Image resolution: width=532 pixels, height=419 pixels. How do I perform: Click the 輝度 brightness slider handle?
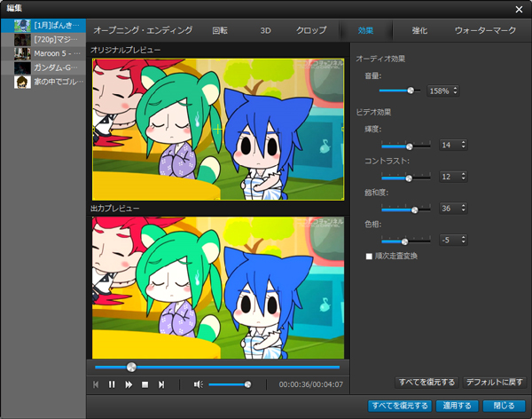click(410, 146)
